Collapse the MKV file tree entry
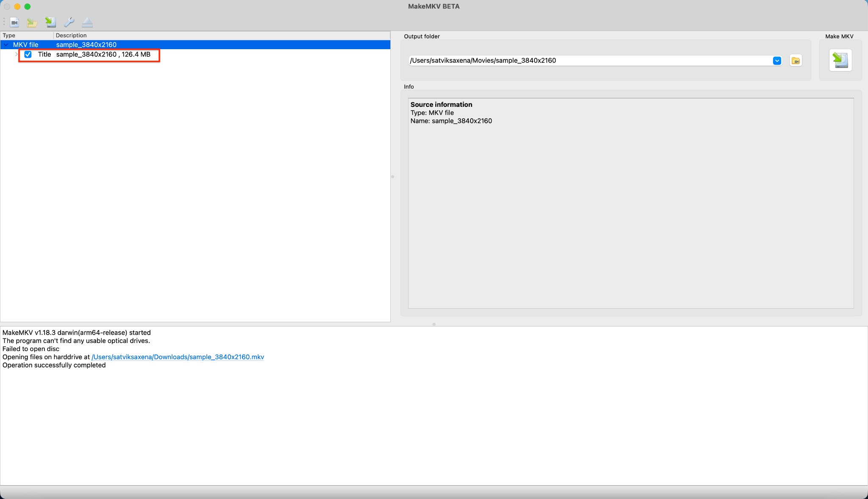This screenshot has height=499, width=868. pyautogui.click(x=6, y=45)
